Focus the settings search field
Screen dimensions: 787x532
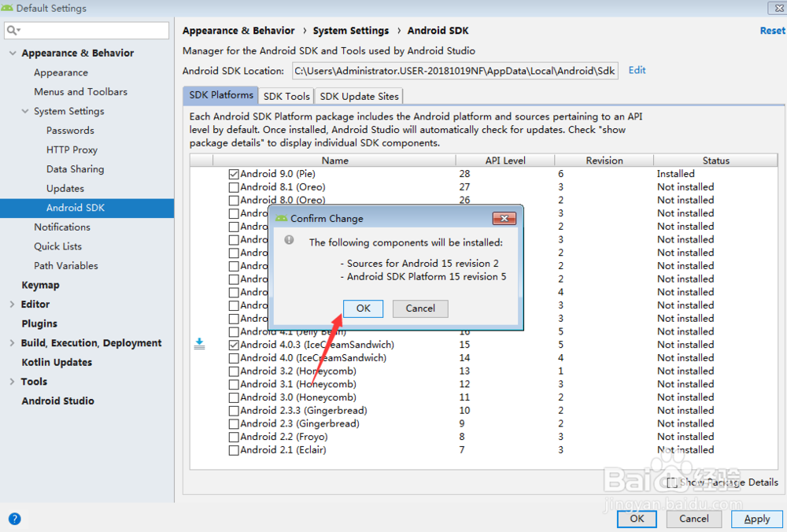87,31
